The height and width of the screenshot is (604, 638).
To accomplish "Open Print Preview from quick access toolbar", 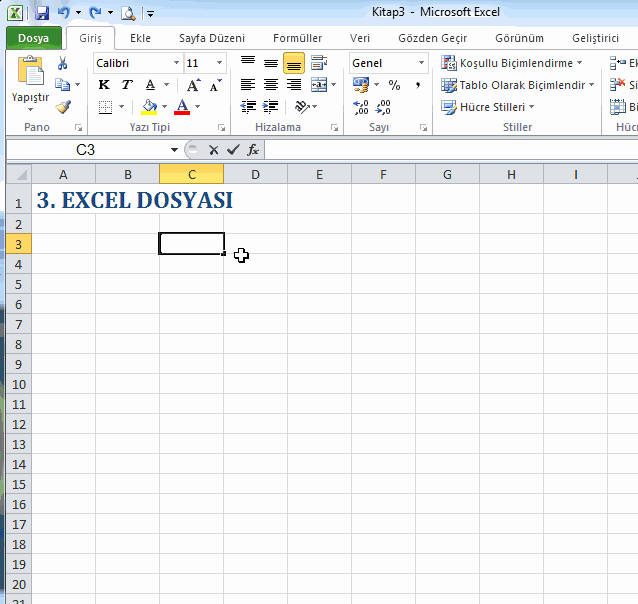I will pyautogui.click(x=128, y=13).
